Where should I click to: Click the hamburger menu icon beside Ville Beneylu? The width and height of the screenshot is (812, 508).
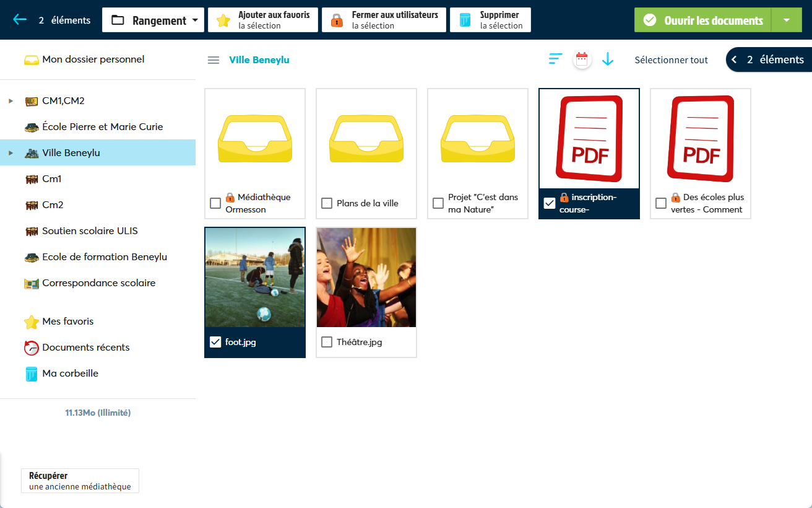tap(214, 60)
